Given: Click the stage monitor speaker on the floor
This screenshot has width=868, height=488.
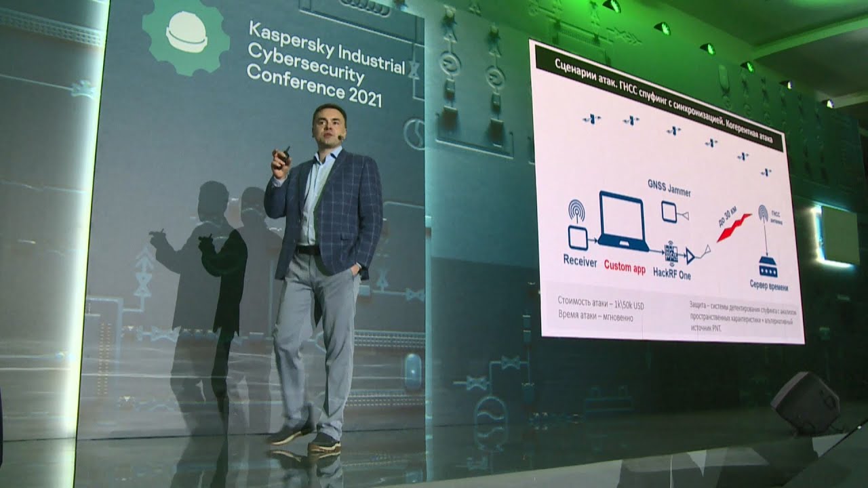Looking at the screenshot, I should pos(806,403).
